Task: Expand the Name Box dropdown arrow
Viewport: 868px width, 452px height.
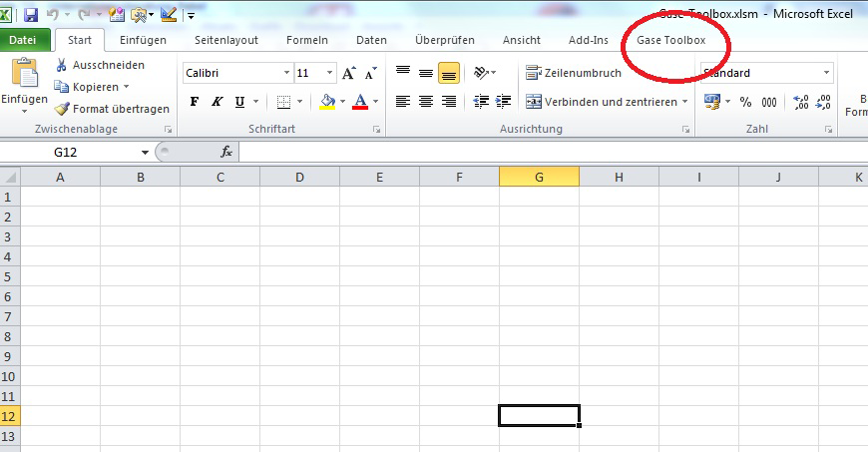Action: [145, 153]
